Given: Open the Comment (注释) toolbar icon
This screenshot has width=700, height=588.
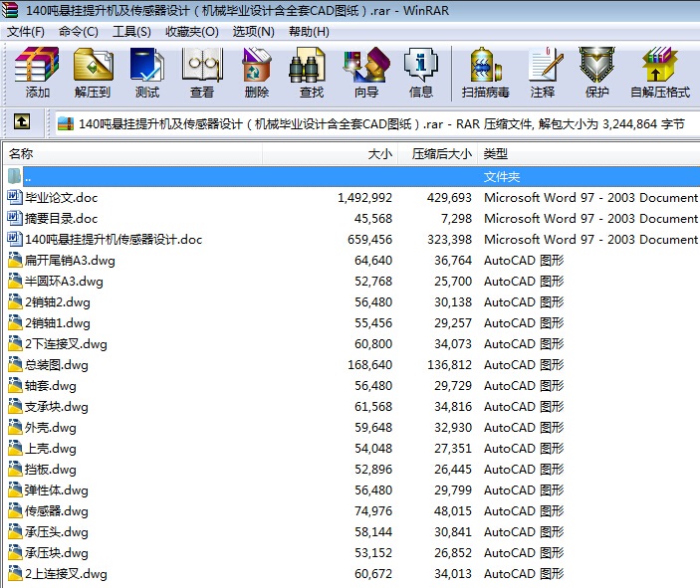Looking at the screenshot, I should pos(545,65).
